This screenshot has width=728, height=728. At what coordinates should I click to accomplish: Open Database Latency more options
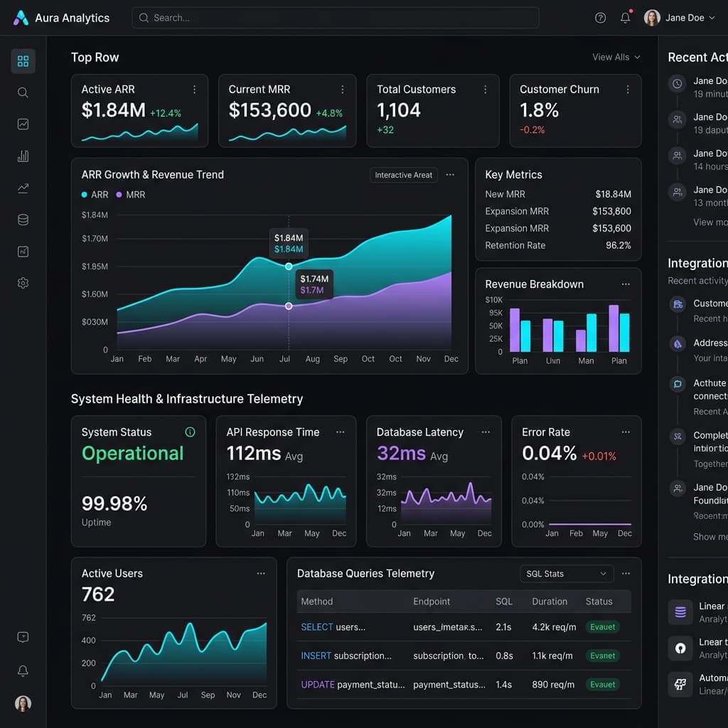(x=486, y=432)
